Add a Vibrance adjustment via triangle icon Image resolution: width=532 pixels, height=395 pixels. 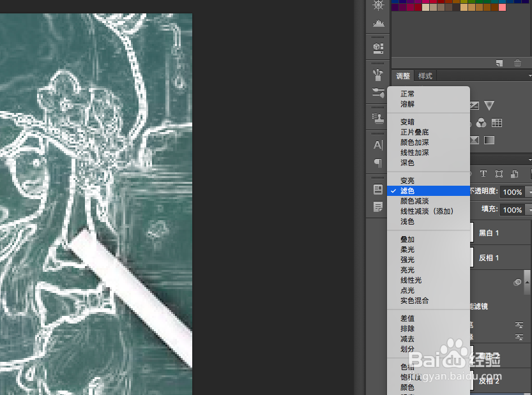[489, 105]
